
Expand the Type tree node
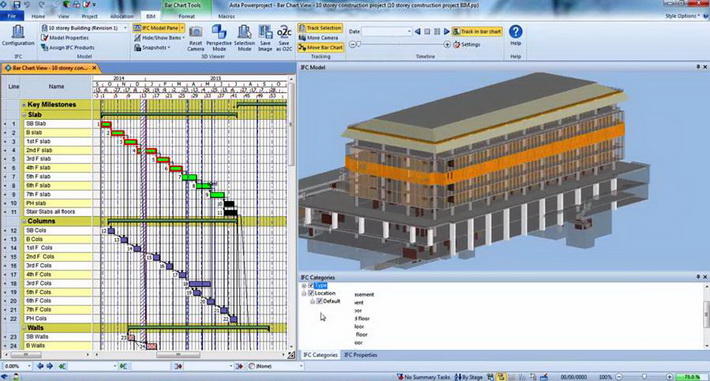(x=304, y=285)
